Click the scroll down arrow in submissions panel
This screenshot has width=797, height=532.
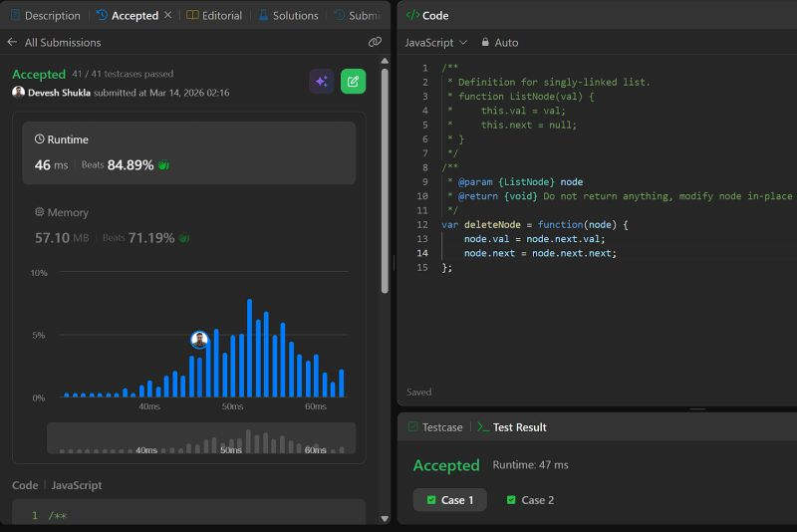385,519
